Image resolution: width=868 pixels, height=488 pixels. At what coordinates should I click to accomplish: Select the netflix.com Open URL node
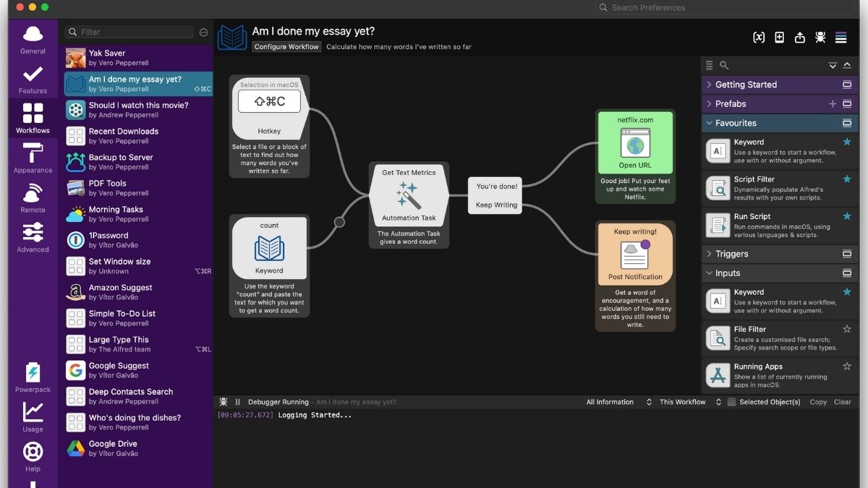point(635,142)
